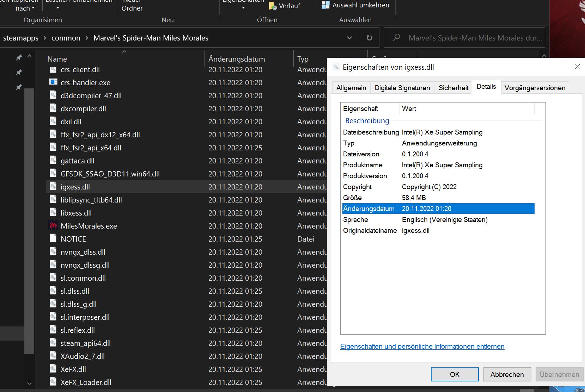This screenshot has width=585, height=392.
Task: Expand the chevron after steamapps breadcrumb
Action: pyautogui.click(x=45, y=38)
